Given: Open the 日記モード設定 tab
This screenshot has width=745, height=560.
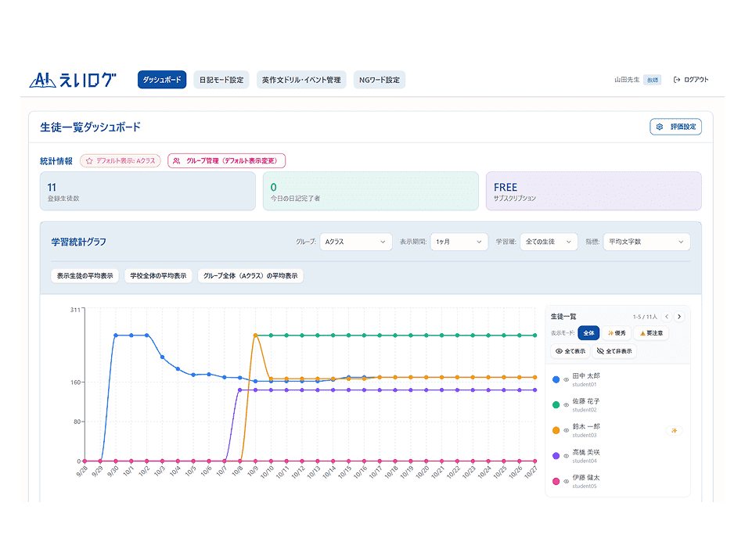Looking at the screenshot, I should click(x=221, y=80).
